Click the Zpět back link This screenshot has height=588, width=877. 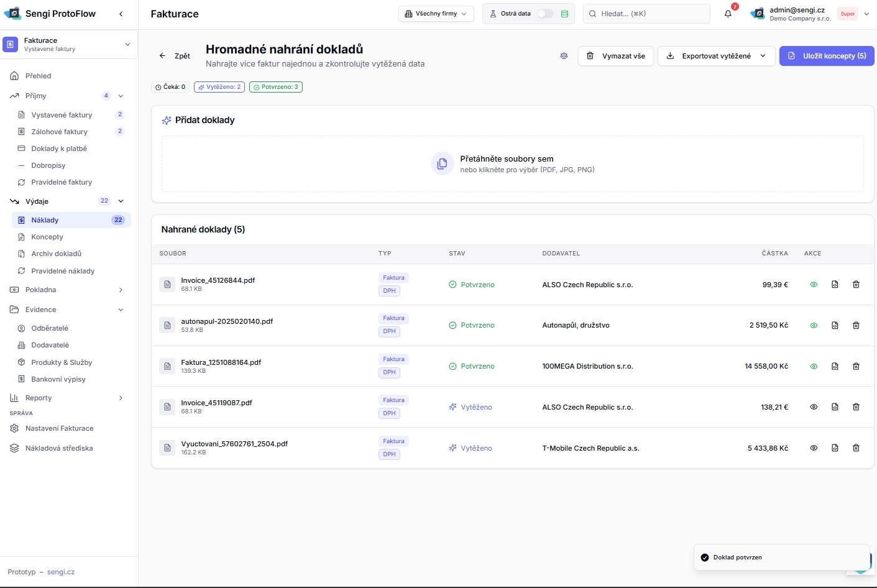pos(175,56)
